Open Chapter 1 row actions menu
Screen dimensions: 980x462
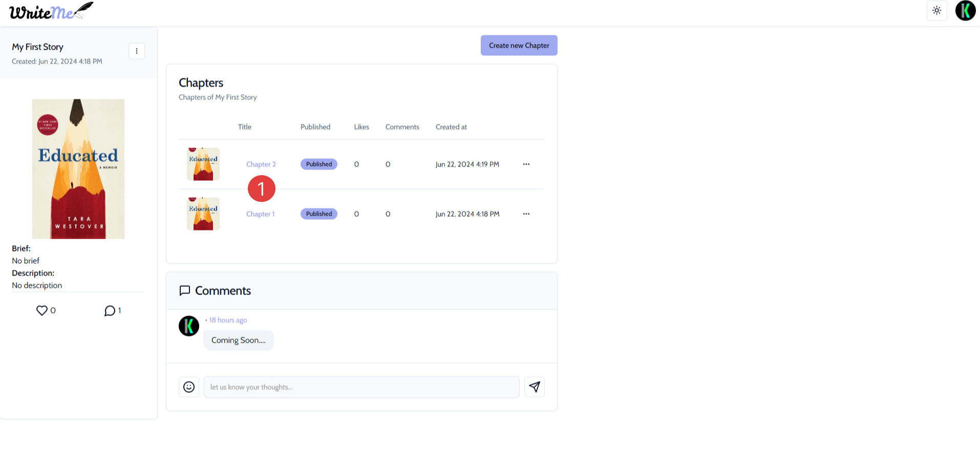pos(526,214)
